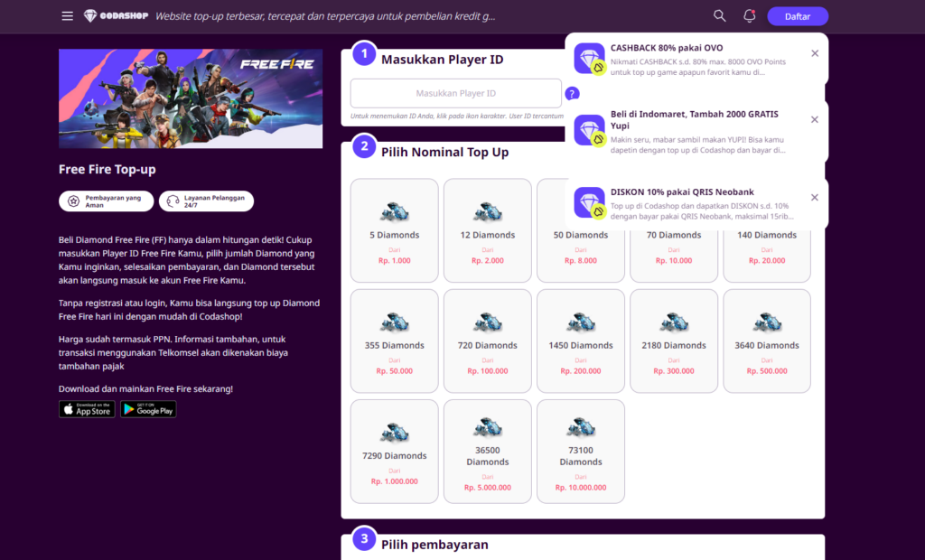Pick the 73100 Diamonds package
The width and height of the screenshot is (925, 560).
[x=581, y=452]
